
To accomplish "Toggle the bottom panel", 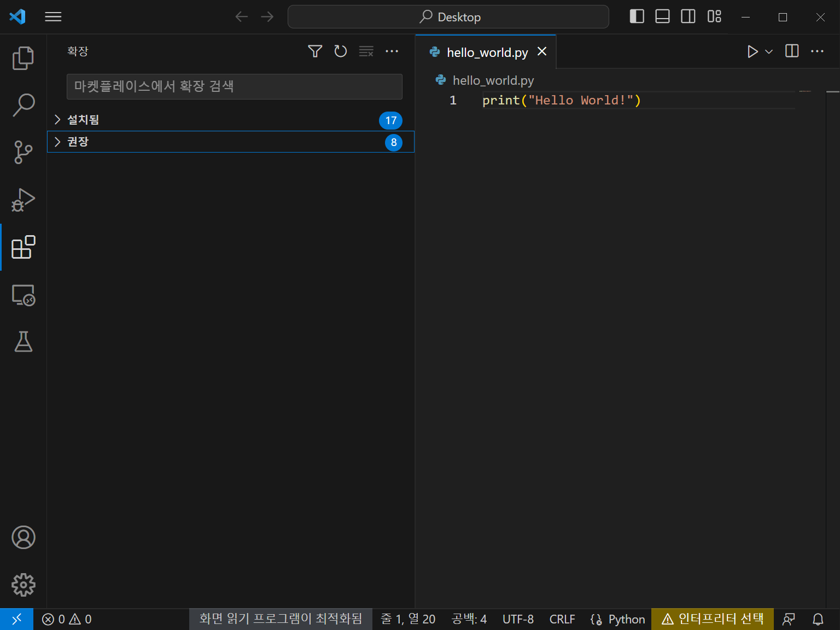I will click(x=662, y=16).
